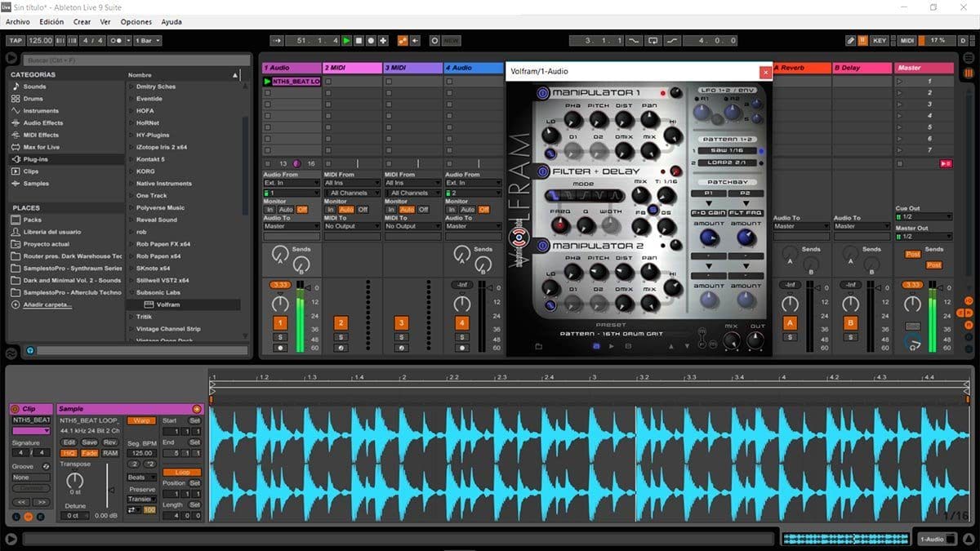Click the sample Edit button
The height and width of the screenshot is (551, 980).
coord(69,442)
